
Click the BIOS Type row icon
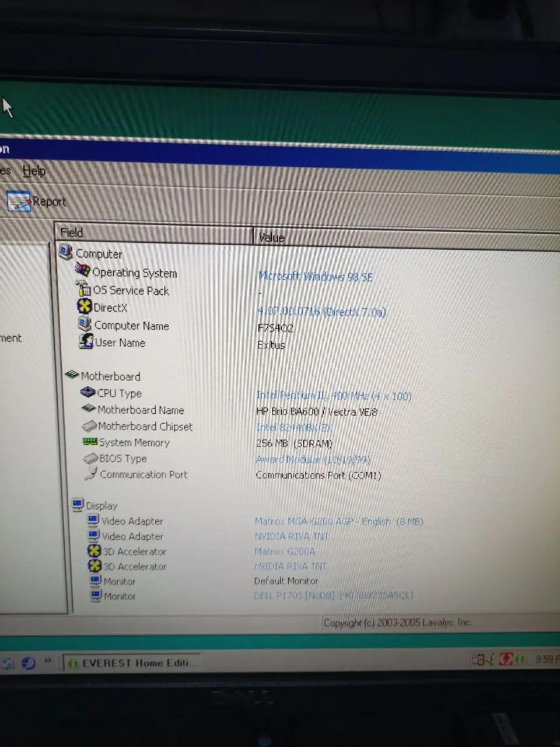[90, 458]
